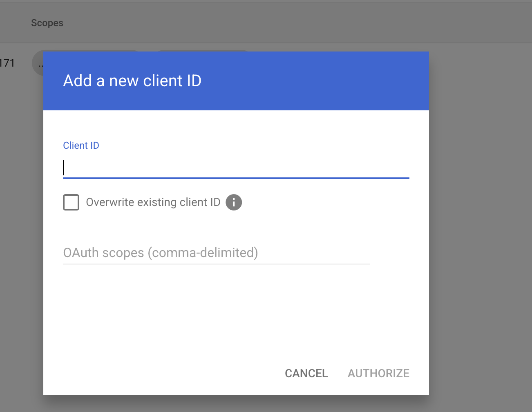The image size is (532, 412).
Task: Focus the Client ID input field
Action: pyautogui.click(x=236, y=168)
